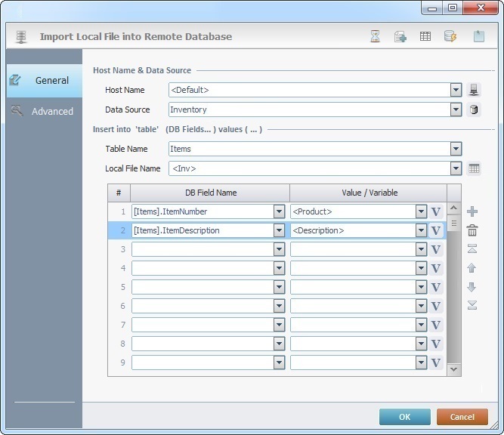Click the trash icon to delete row
The width and height of the screenshot is (504, 435).
[472, 230]
